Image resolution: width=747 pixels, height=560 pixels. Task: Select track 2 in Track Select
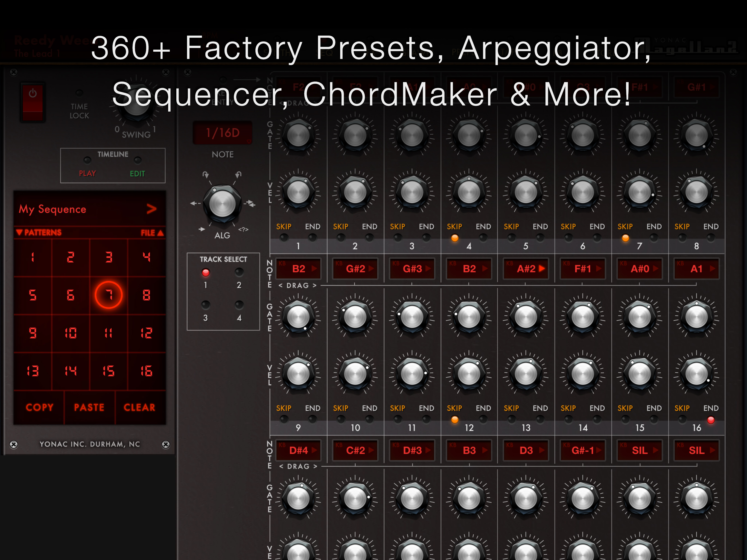239,272
